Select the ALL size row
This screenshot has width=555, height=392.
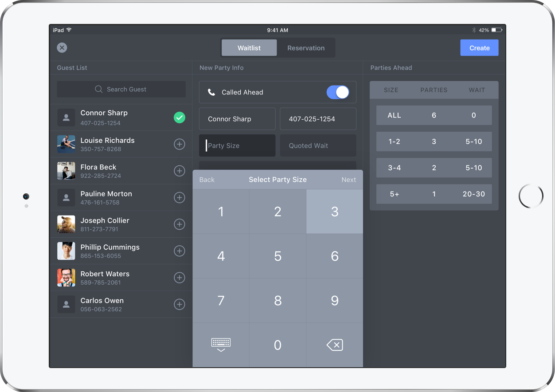tap(434, 115)
